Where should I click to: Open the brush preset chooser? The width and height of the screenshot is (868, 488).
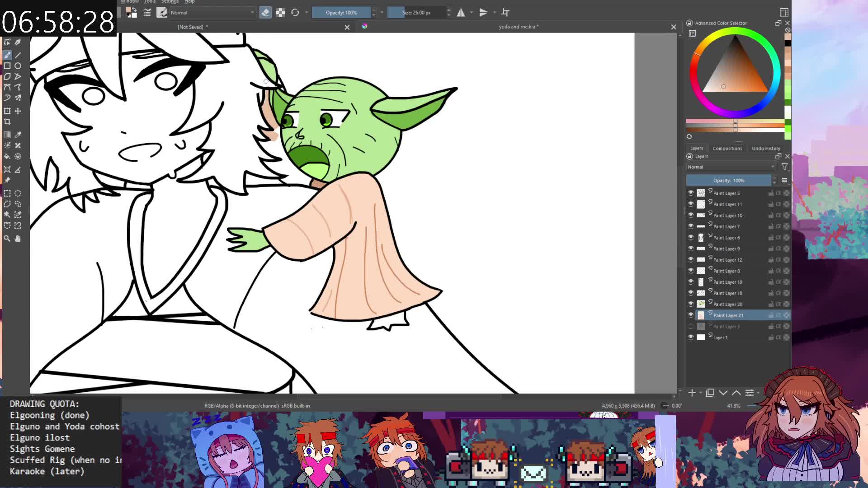pos(162,13)
